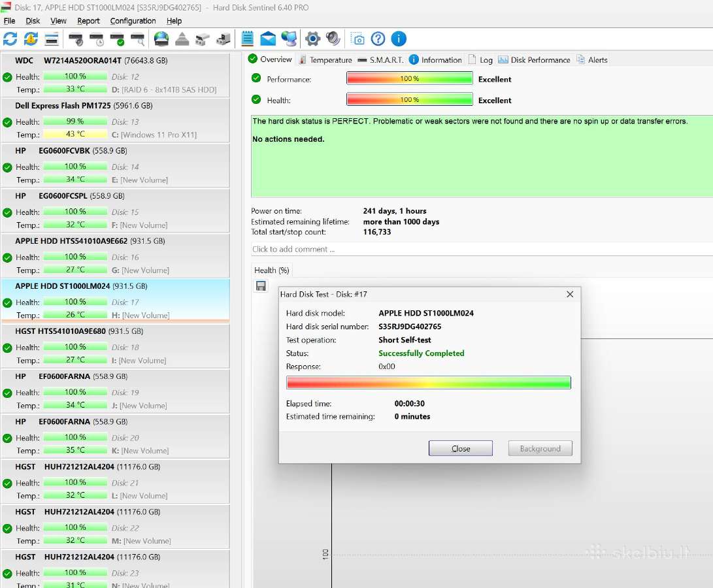
Task: Select APPLE HDD HTS541010A9E662 disk entry
Action: [x=116, y=255]
